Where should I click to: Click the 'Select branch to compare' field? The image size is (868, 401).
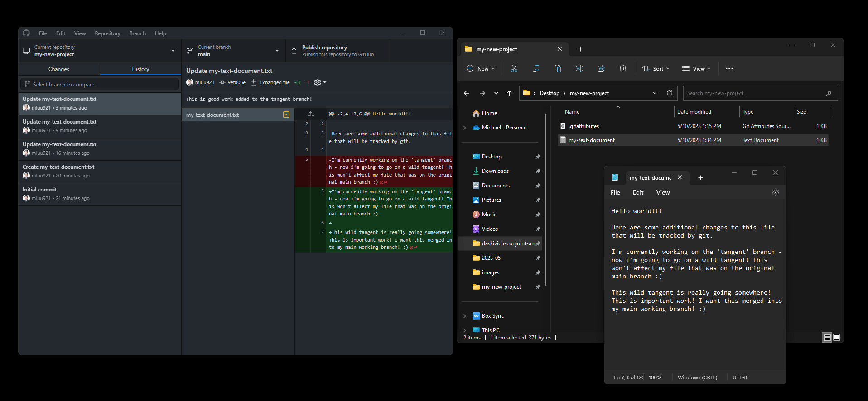click(100, 85)
